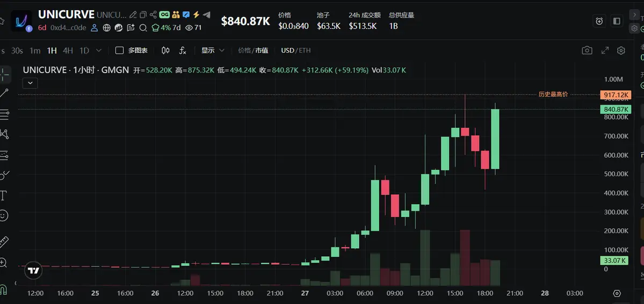Viewport: 644px width, 304px height.
Task: Click the copy icon next to the token name
Action: [x=143, y=15]
